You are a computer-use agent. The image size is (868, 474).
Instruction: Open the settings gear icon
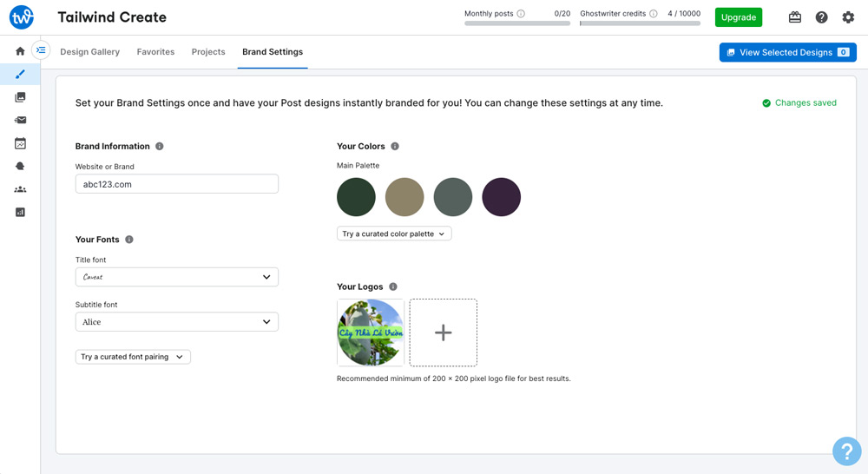(x=848, y=17)
